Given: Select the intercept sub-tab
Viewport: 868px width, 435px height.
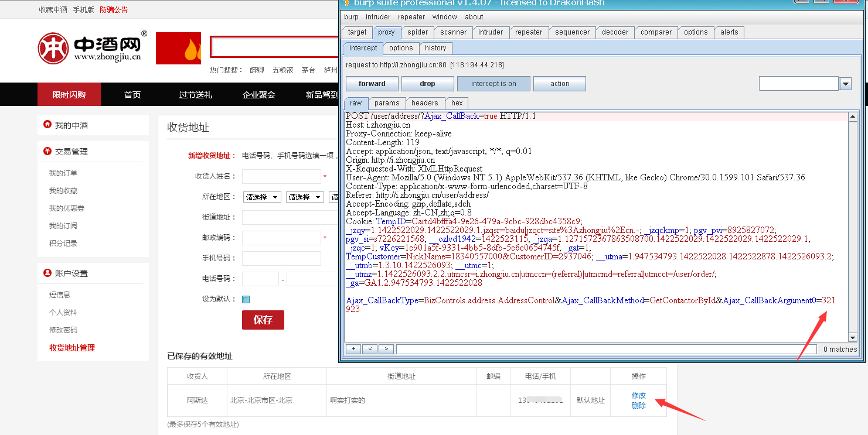Looking at the screenshot, I should pyautogui.click(x=363, y=48).
